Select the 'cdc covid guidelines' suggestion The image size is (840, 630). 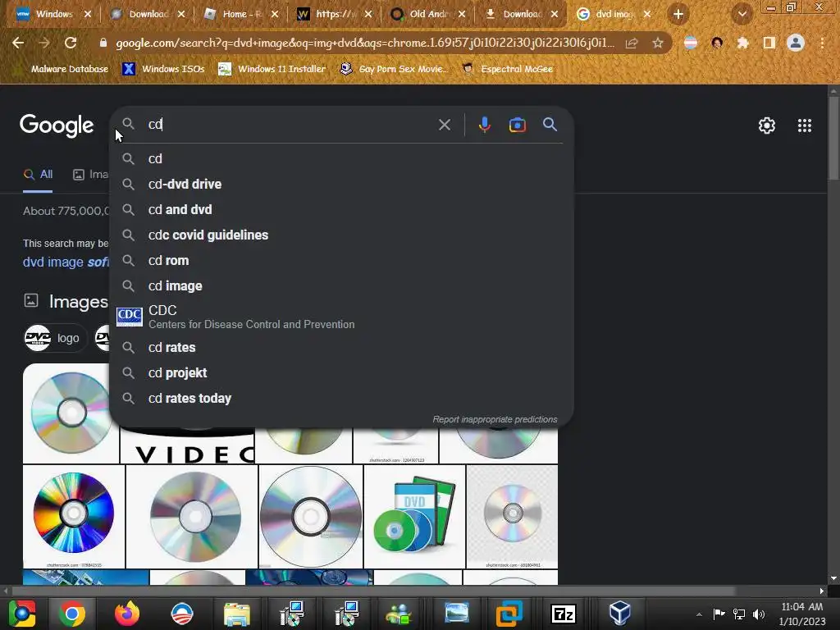[x=341, y=235]
